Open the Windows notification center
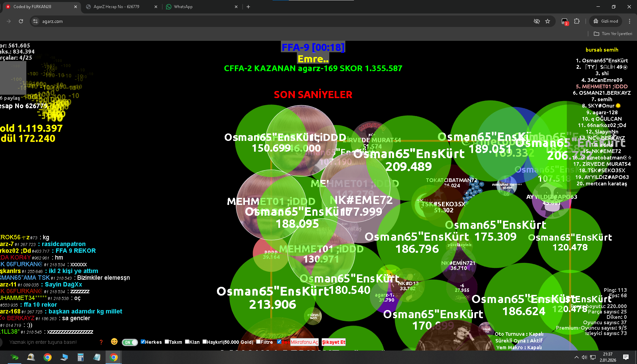 click(x=626, y=357)
